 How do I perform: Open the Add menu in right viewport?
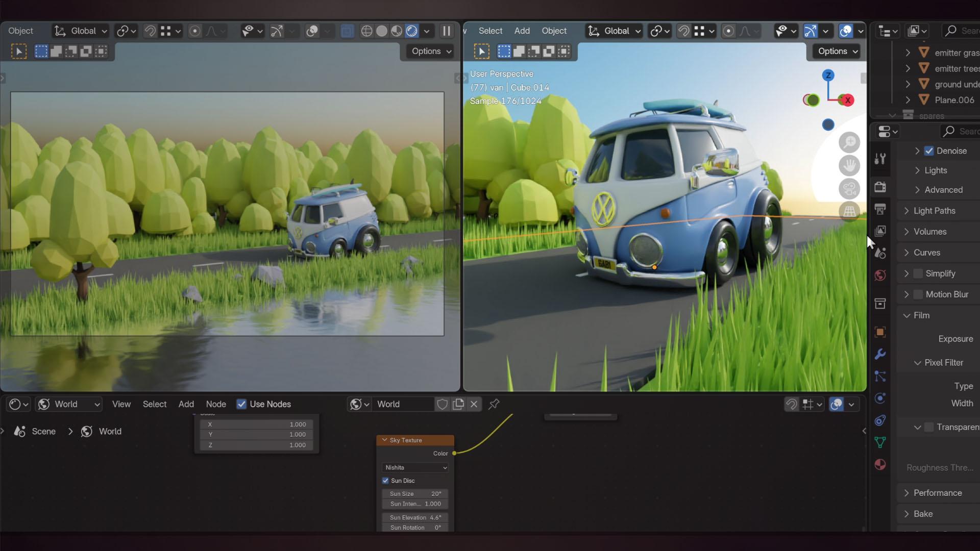point(522,31)
